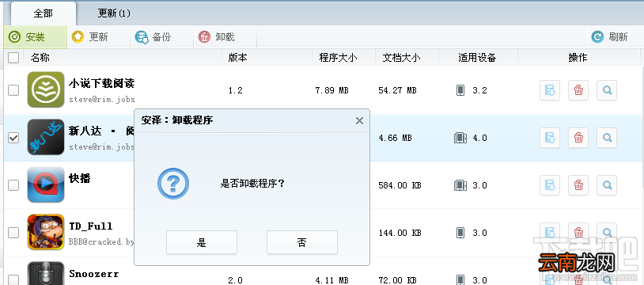Screen dimensions: 644x285
Task: Sort by 名称 column header
Action: pos(40,58)
